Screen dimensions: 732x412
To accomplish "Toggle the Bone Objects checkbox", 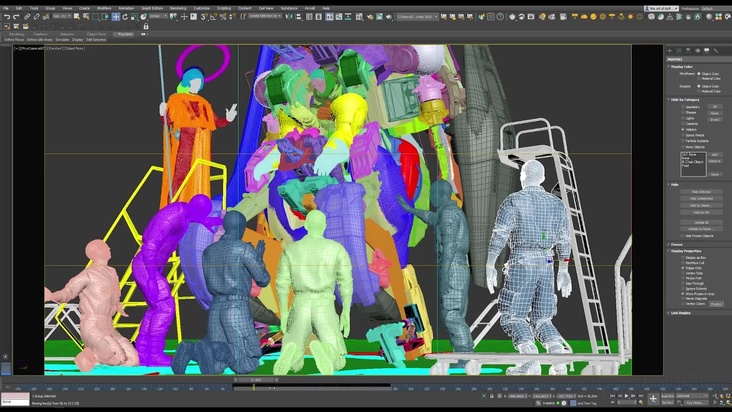I will tap(683, 147).
